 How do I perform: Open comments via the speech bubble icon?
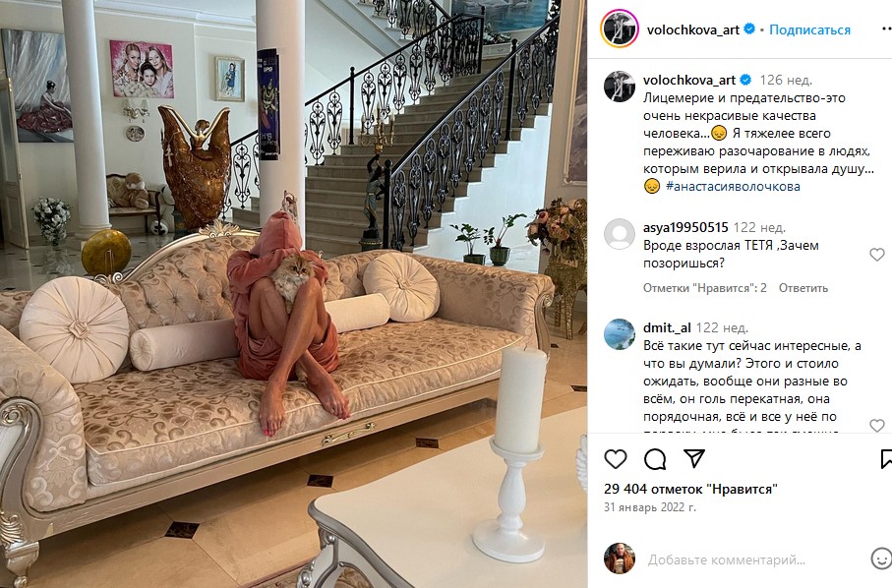tap(655, 459)
